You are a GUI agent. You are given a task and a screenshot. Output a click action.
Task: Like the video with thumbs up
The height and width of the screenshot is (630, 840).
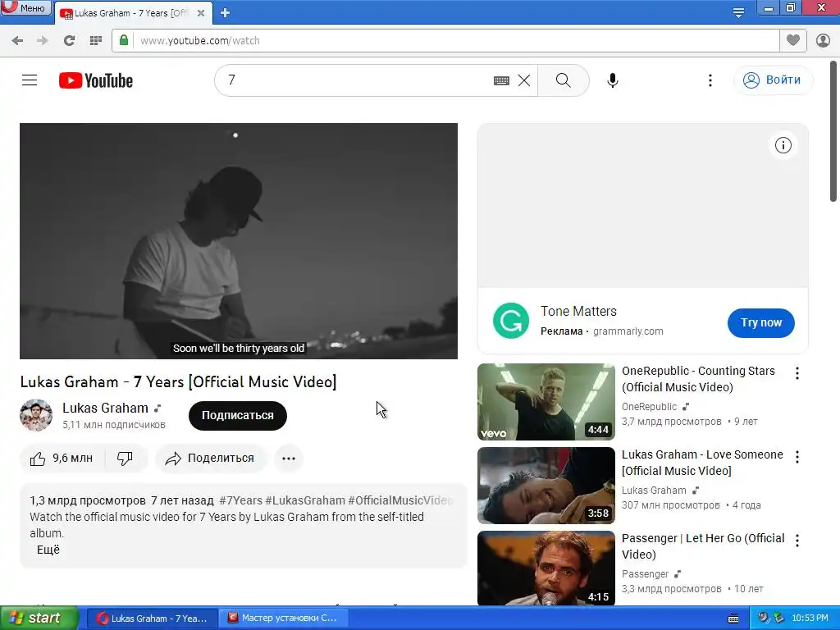click(62, 459)
